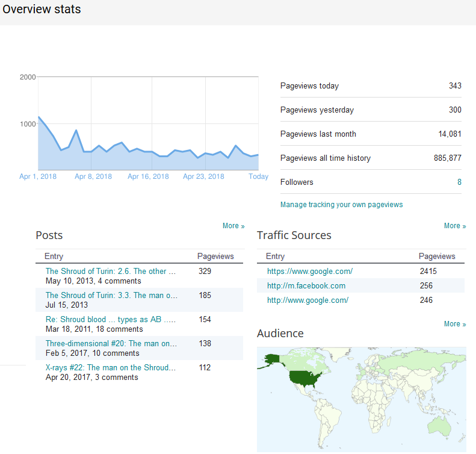Open post 'The Shroud of Turin: 3.3. The man'
Viewport: 476px width, 454px height.
point(111,295)
